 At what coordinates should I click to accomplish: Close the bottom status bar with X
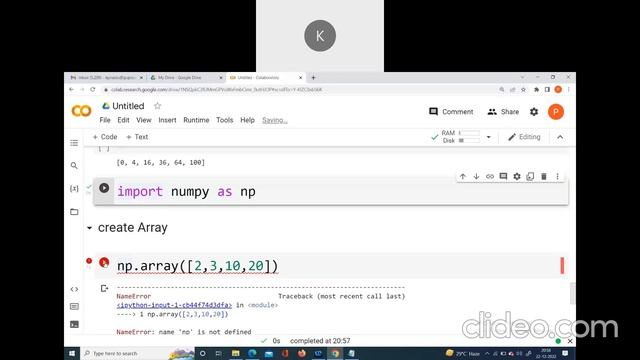(x=570, y=341)
